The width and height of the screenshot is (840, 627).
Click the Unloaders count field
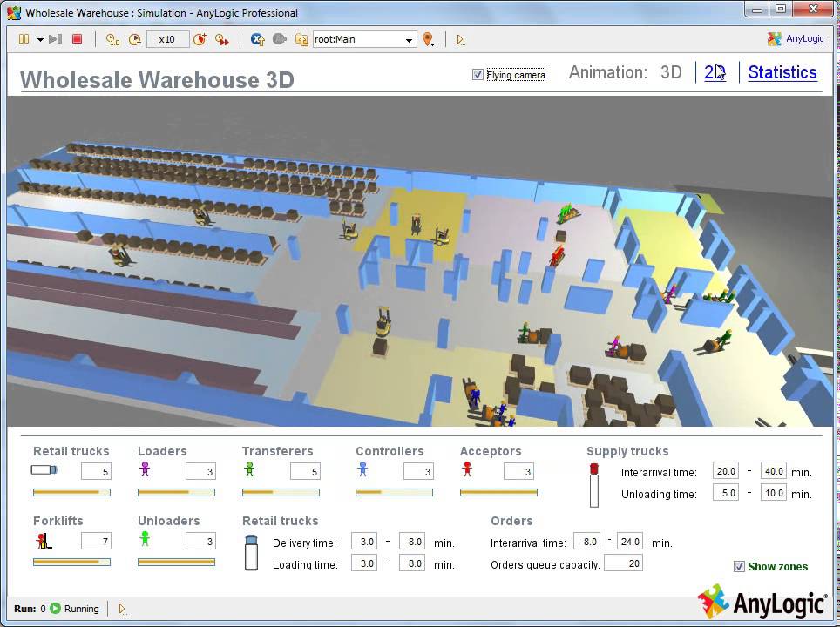click(x=201, y=542)
